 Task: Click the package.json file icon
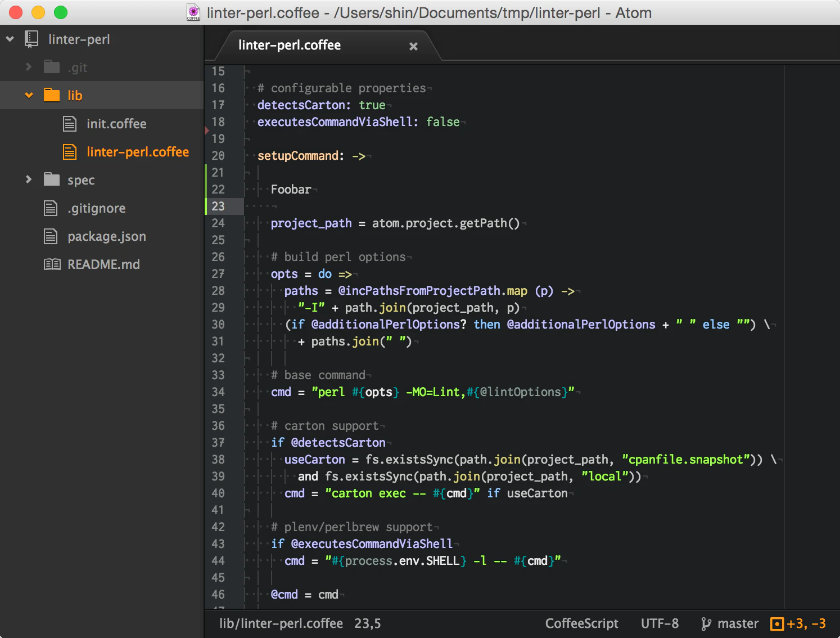[x=51, y=236]
